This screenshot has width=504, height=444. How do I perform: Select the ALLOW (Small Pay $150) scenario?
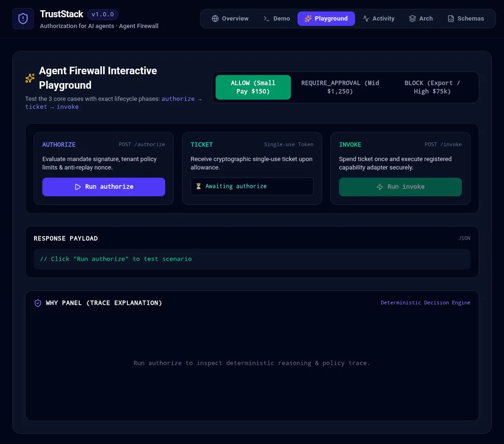pyautogui.click(x=253, y=87)
